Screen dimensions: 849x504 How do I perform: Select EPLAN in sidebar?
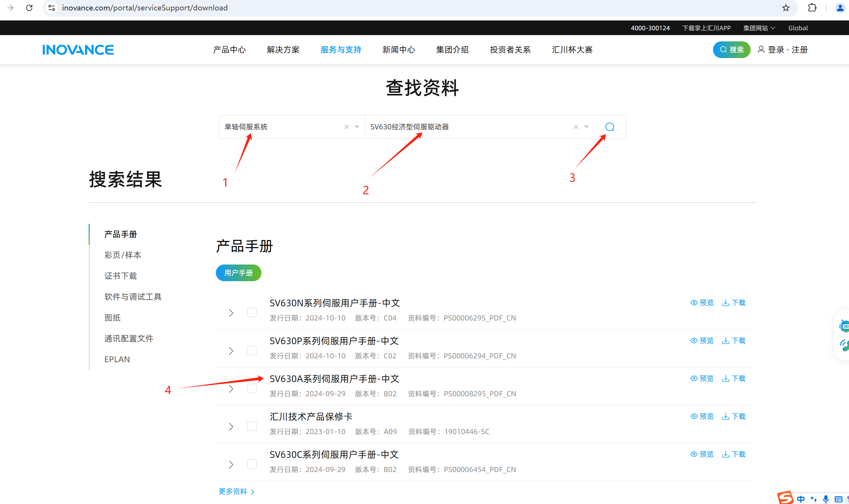tap(117, 359)
